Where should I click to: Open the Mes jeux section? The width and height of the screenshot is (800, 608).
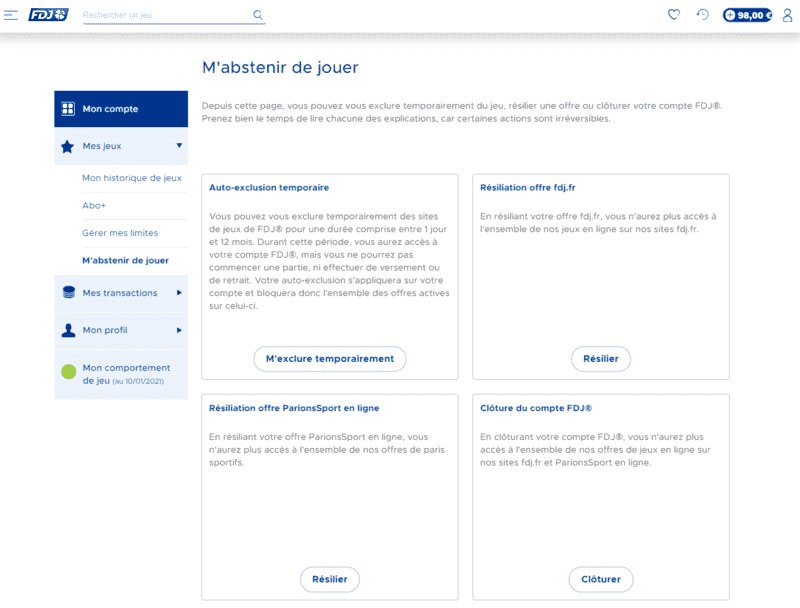(121, 146)
